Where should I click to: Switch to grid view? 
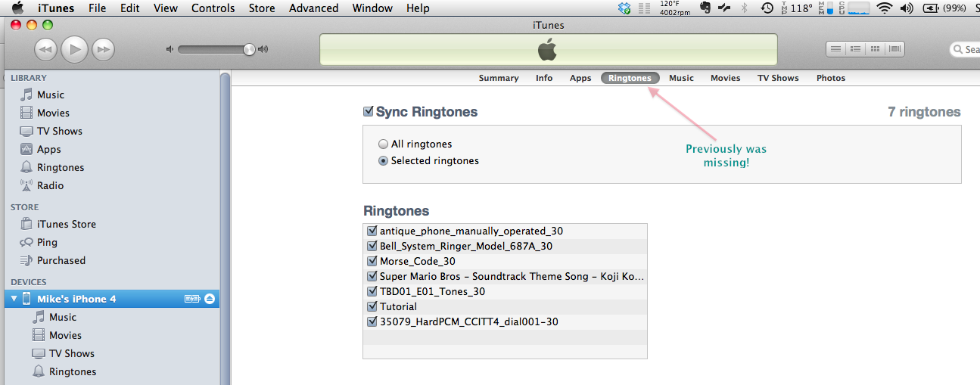tap(875, 49)
